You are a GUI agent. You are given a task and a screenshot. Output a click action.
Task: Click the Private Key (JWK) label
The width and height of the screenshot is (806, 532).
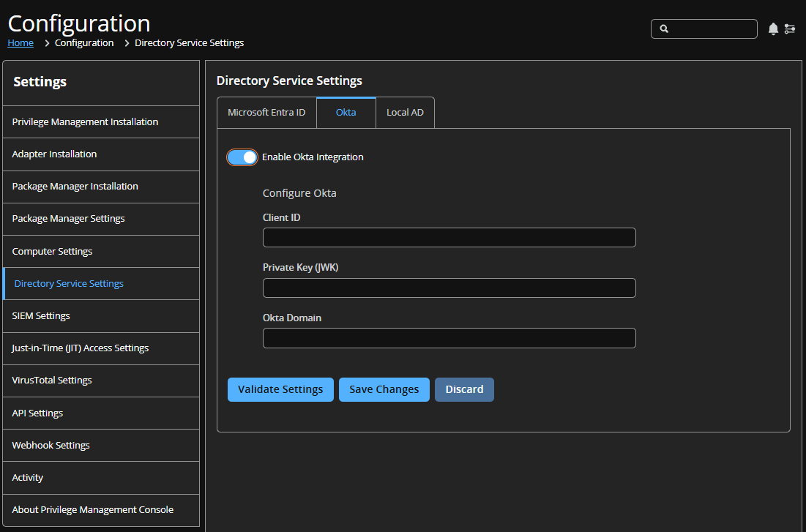click(x=301, y=267)
